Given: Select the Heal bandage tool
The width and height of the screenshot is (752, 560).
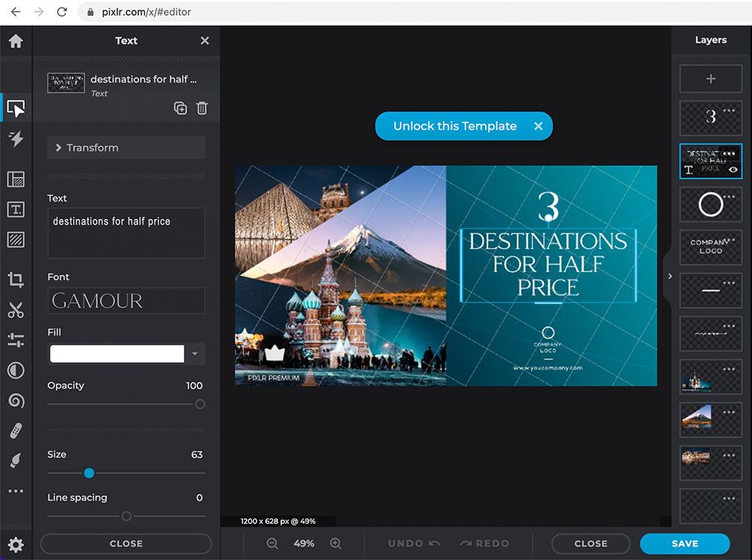Looking at the screenshot, I should 16,431.
